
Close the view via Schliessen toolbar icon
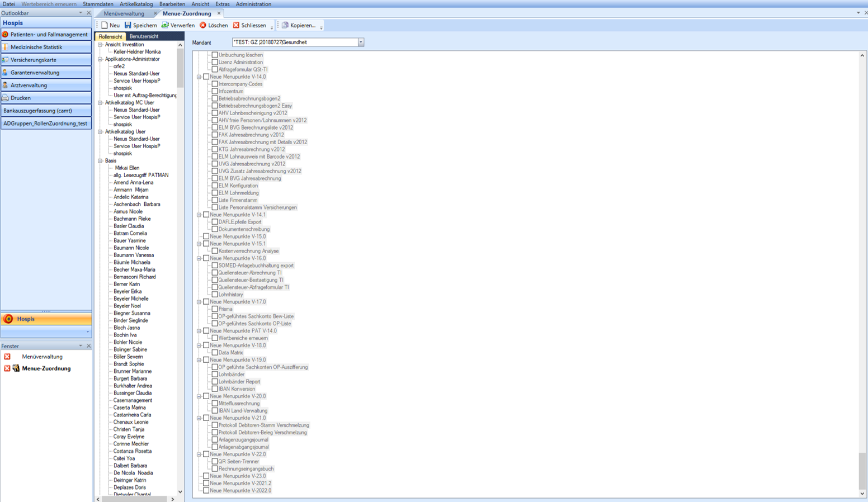236,25
